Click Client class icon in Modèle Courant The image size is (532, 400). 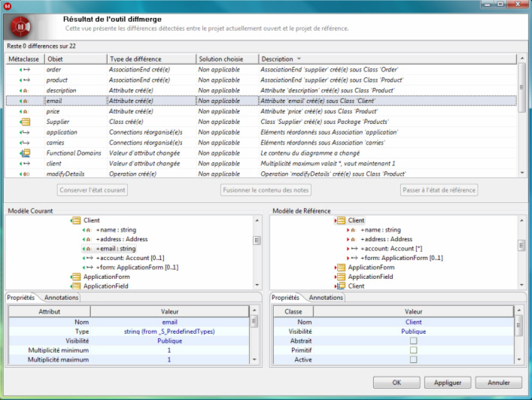point(76,220)
